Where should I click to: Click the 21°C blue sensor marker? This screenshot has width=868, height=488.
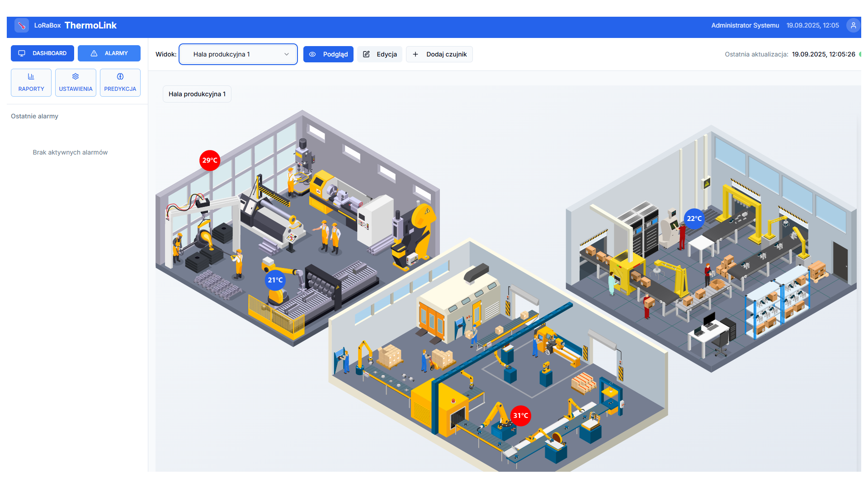[x=275, y=280]
